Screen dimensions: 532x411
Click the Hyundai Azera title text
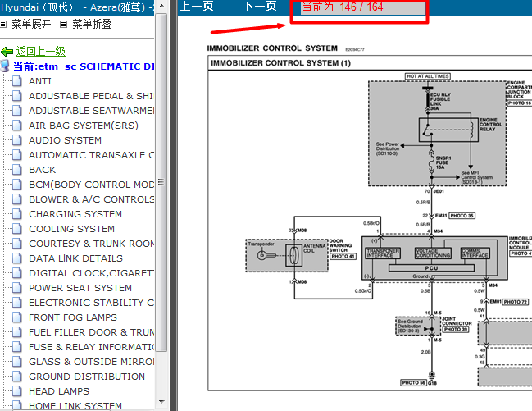pos(77,7)
